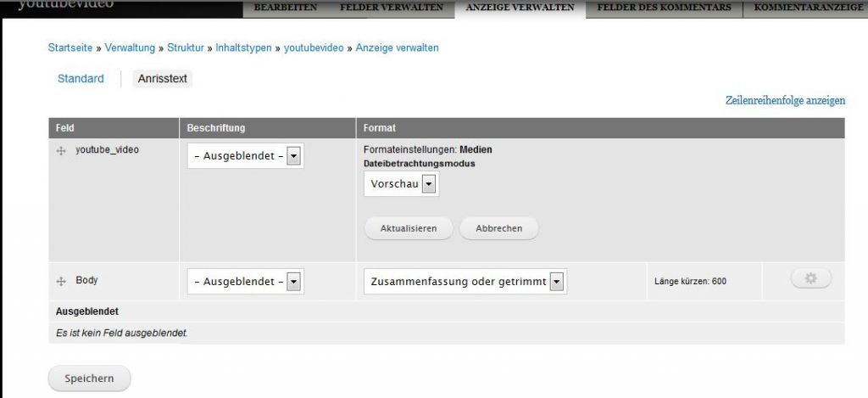Screen dimensions: 868x398
Task: Open Body format settings gear icon
Action: (810, 278)
